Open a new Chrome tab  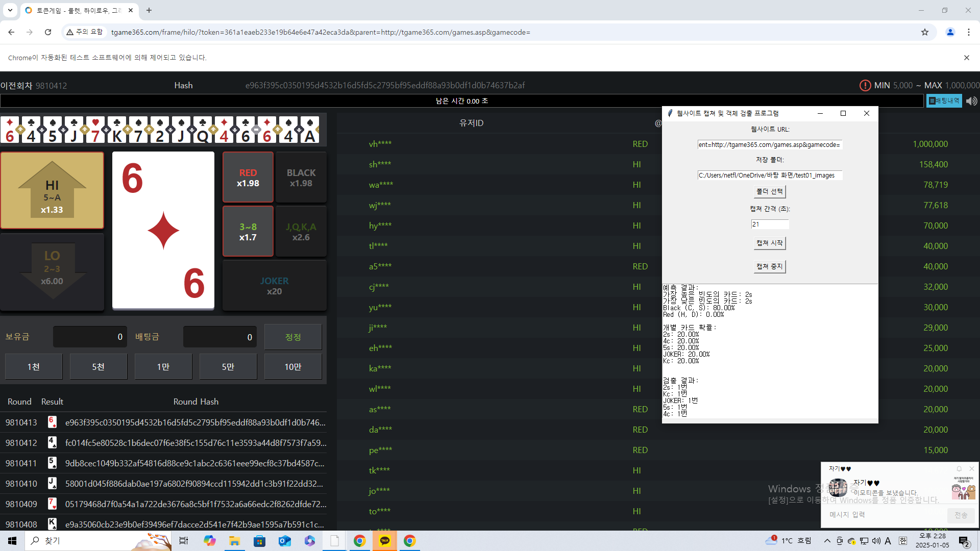pyautogui.click(x=149, y=10)
